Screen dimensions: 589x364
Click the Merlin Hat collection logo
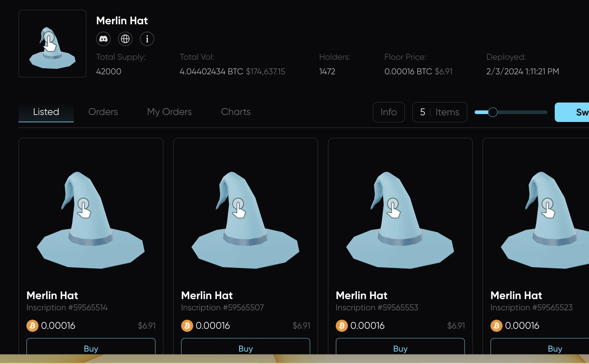[x=52, y=44]
